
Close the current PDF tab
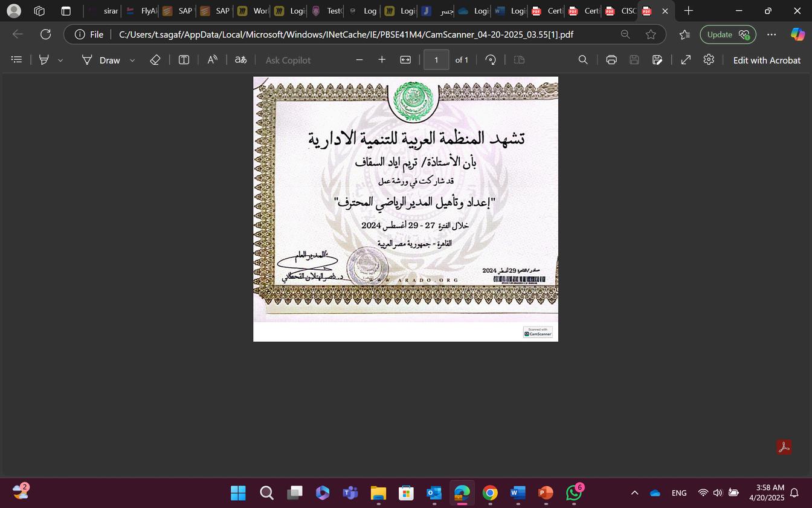(665, 11)
